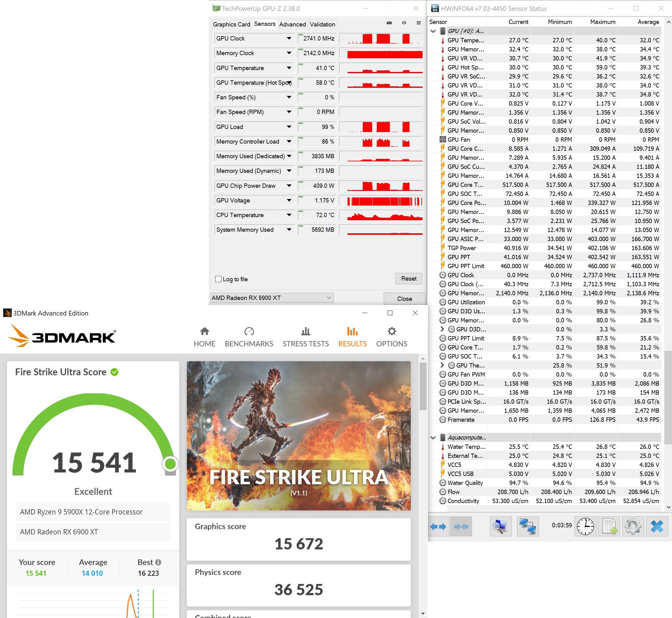
Task: Collapse GPU [#0] sensor group in HWiNFO
Action: 433,31
